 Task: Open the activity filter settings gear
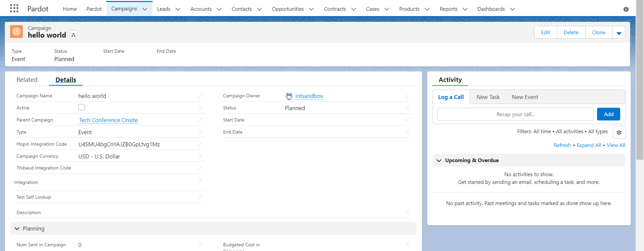(x=619, y=132)
